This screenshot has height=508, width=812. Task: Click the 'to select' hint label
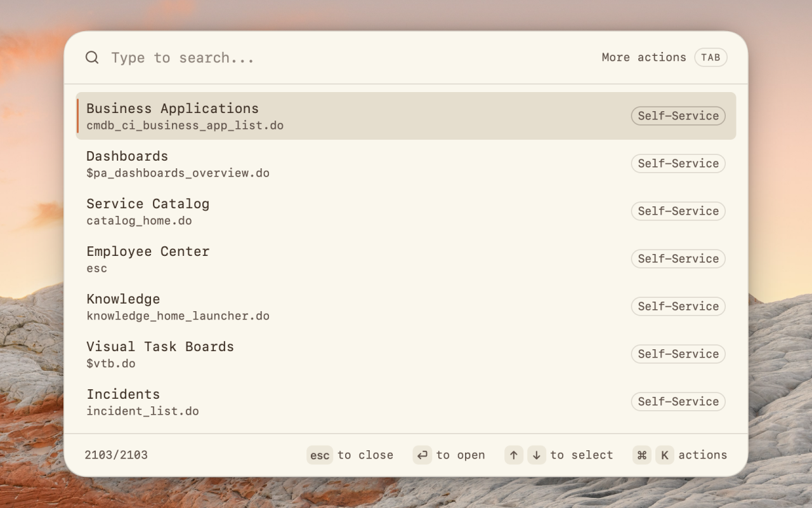582,455
